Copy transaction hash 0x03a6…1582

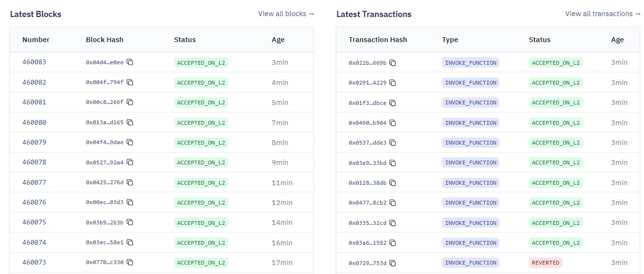[x=393, y=243]
